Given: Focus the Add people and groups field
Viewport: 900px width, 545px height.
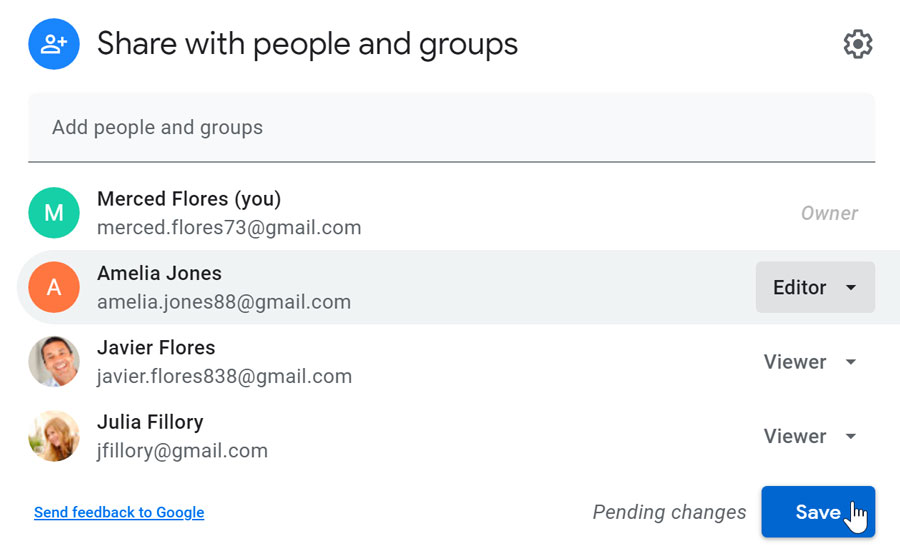Looking at the screenshot, I should [x=451, y=128].
